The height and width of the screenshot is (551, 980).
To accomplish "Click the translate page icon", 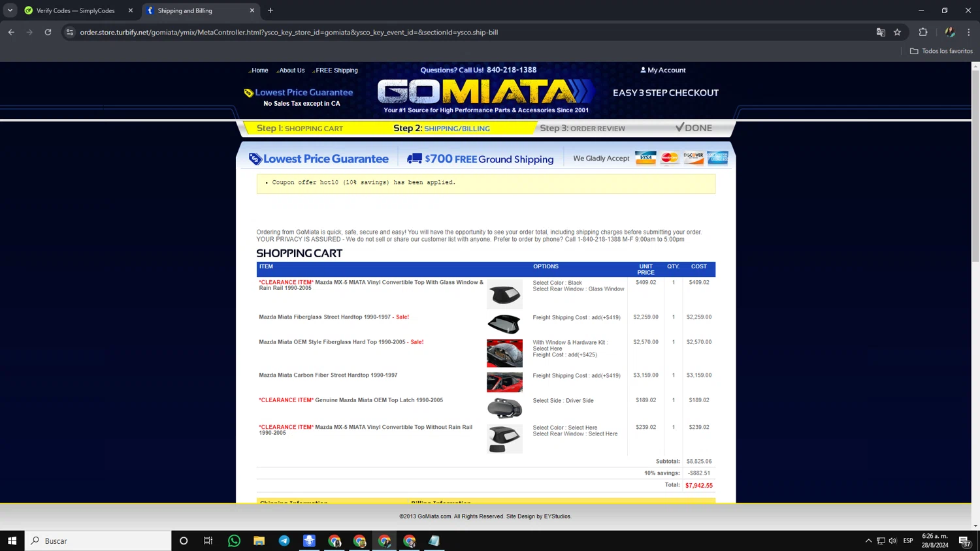I will point(881,32).
